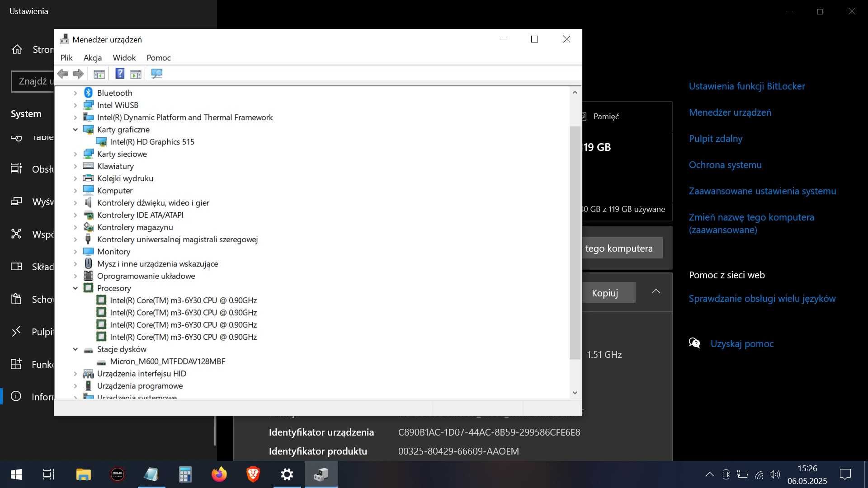Open the Widok menu
Image resolution: width=868 pixels, height=488 pixels.
124,58
